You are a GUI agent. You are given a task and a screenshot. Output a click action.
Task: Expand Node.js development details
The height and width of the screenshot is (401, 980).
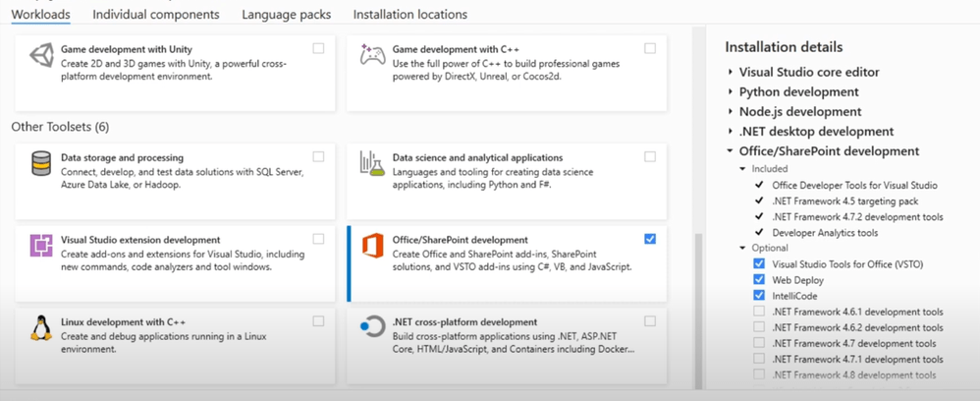coord(730,112)
